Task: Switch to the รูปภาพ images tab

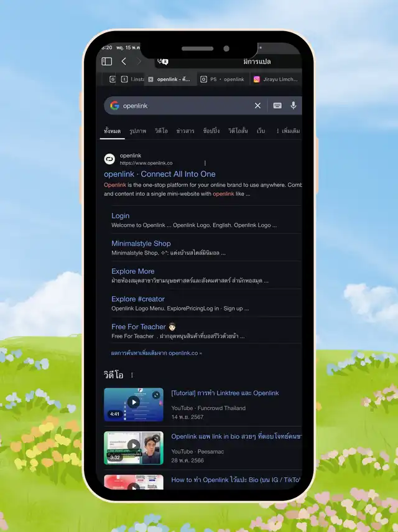Action: tap(137, 131)
